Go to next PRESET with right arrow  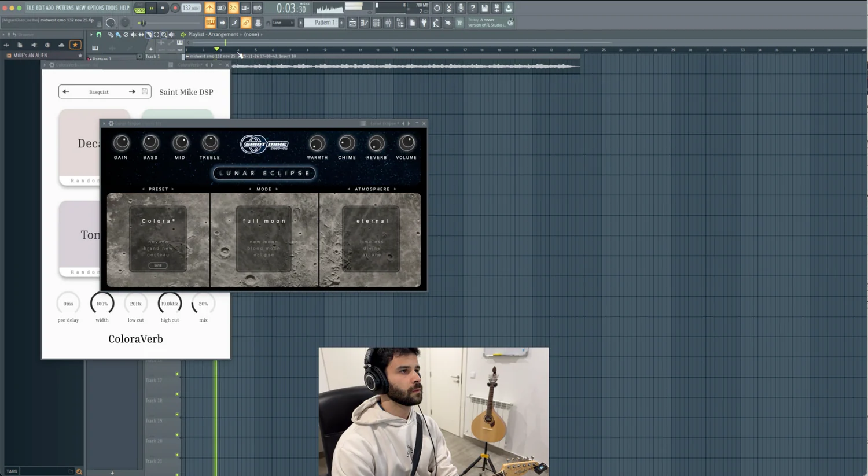(x=172, y=189)
